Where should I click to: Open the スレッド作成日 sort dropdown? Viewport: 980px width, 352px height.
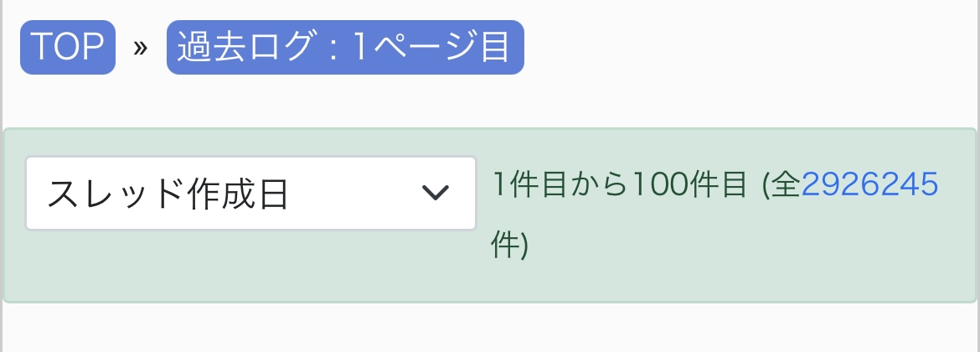coord(250,193)
